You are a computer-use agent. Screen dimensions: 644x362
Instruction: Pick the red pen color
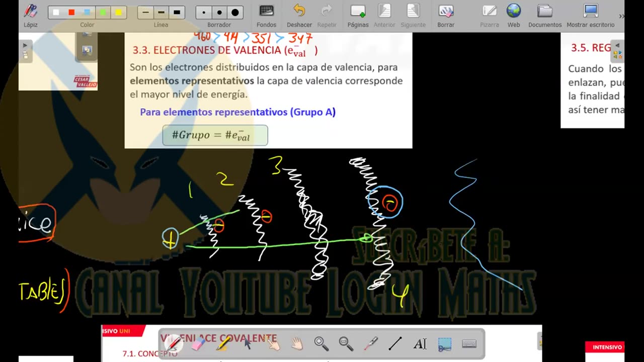[71, 13]
